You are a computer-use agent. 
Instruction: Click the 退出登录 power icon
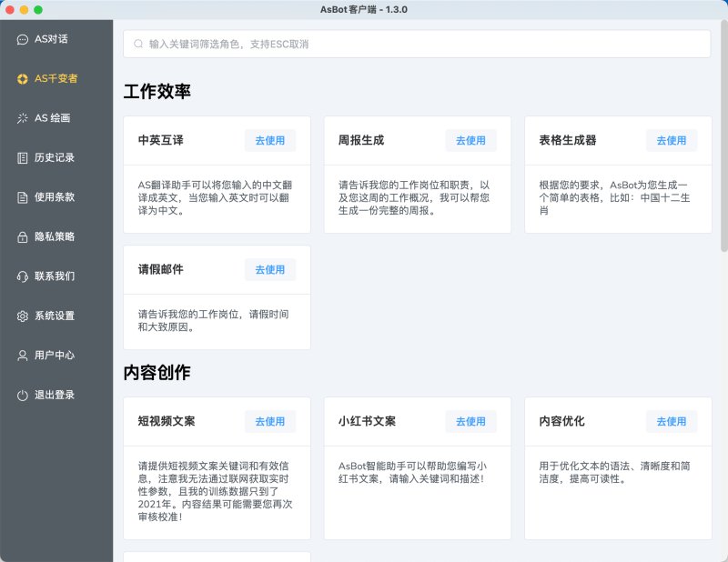(22, 396)
